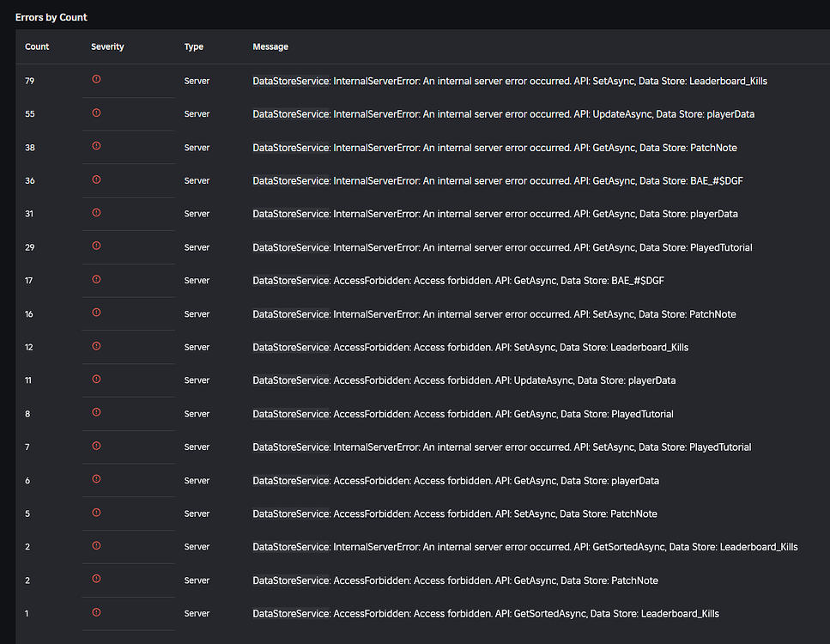Click the error icon for the UpdateAsync AccessForbidden row
Viewport: 830px width, 644px height.
[96, 380]
